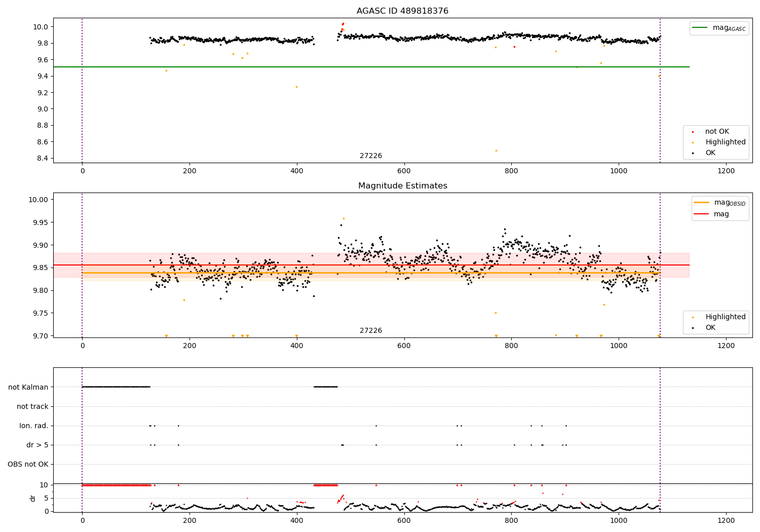This screenshot has width=760, height=532.
Task: Click '27226' label in Magnitude Estimates plot
Action: coord(371,331)
